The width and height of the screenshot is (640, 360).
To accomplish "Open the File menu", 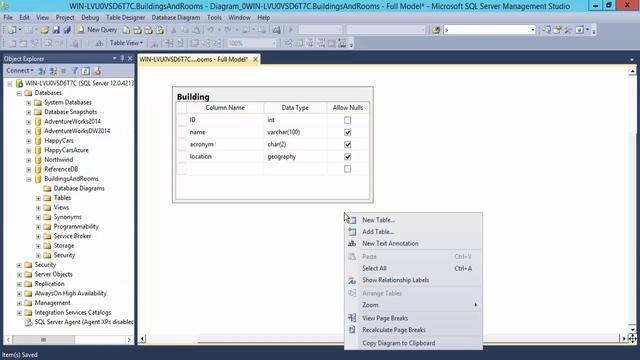I will click(x=8, y=18).
